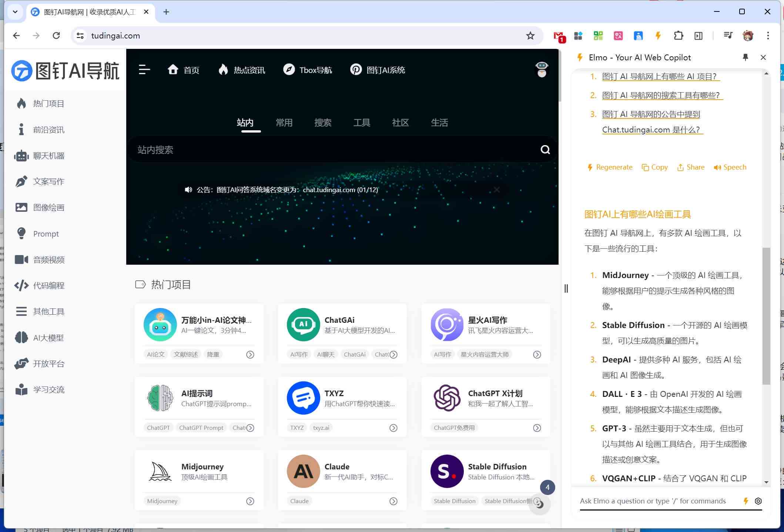Screen dimensions: 784x532
Task: Expand the ChatGAi card tags arrow
Action: click(393, 354)
